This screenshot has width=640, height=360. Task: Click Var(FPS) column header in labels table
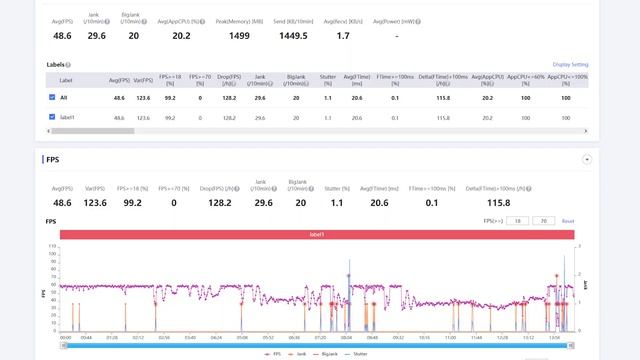pyautogui.click(x=143, y=80)
